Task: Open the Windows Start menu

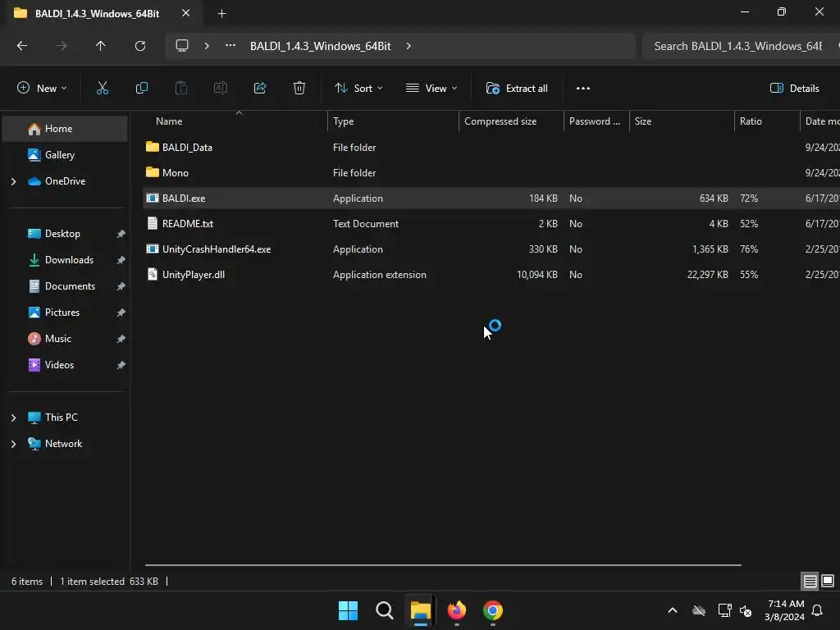Action: 348,610
